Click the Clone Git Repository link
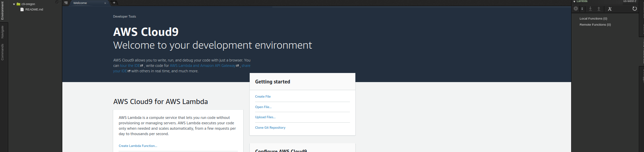Image resolution: width=644 pixels, height=152 pixels. coord(270,128)
